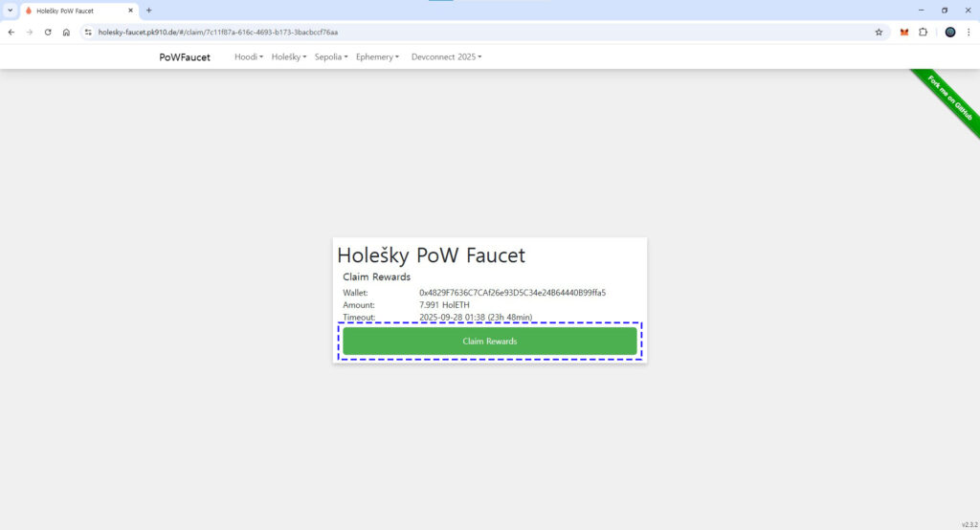This screenshot has height=530, width=980.
Task: Expand the Ephemery dropdown menu
Action: [x=378, y=57]
